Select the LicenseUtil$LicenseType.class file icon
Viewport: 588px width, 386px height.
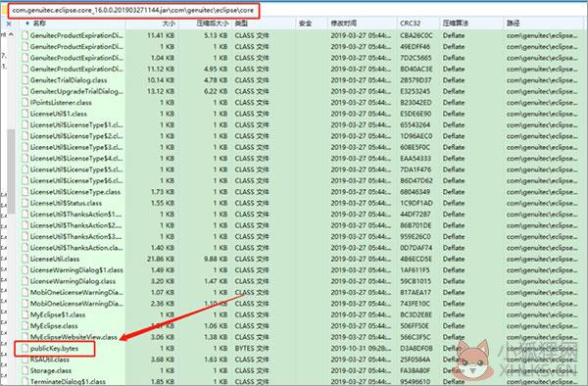click(x=25, y=192)
